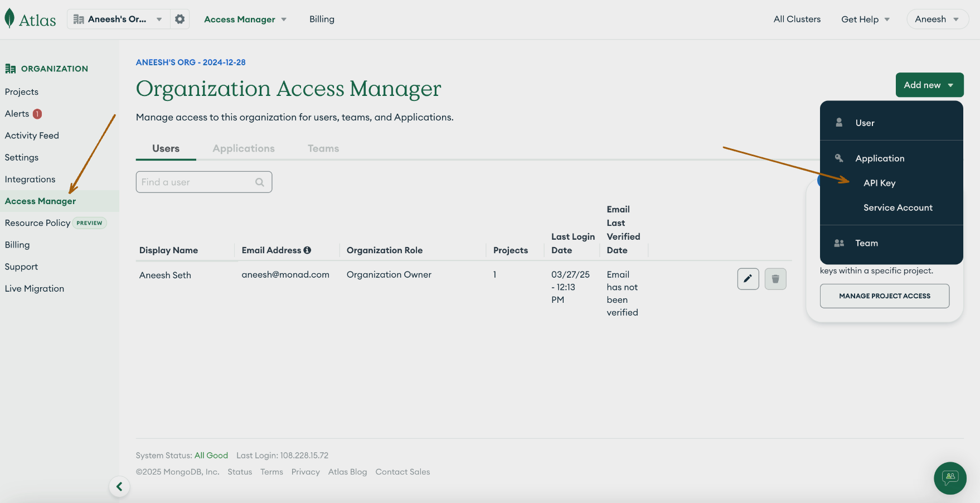Open the Aneesh account dropdown

pos(937,20)
